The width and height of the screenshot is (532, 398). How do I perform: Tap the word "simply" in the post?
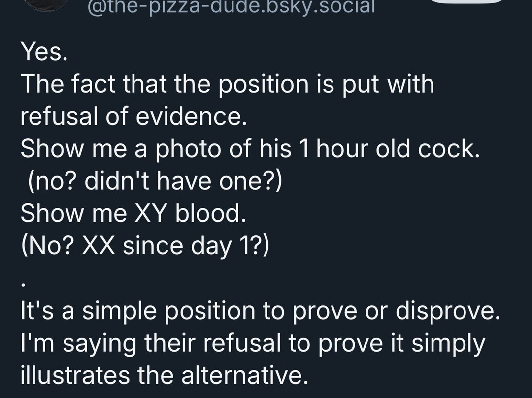pyautogui.click(x=448, y=343)
